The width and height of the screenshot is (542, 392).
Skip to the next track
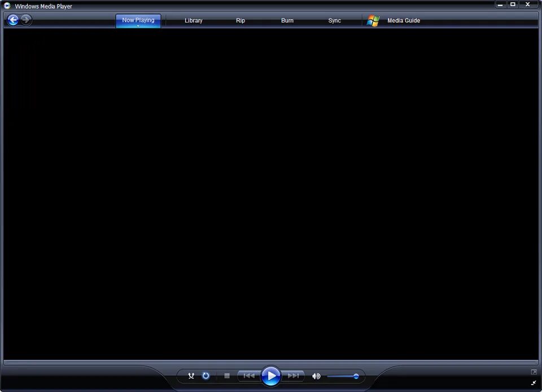293,376
